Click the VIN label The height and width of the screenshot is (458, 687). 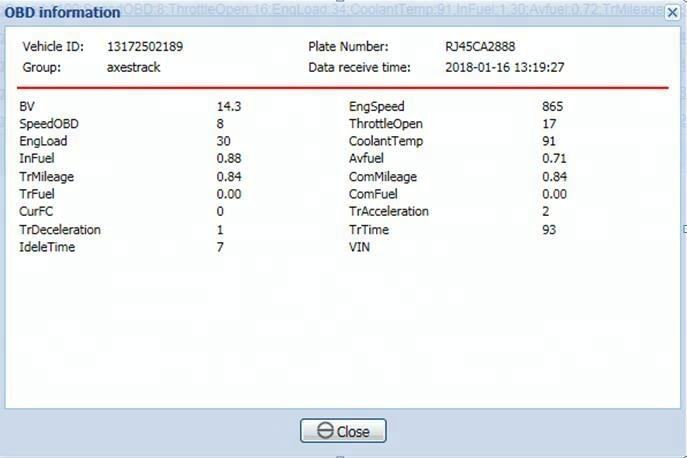(x=359, y=247)
